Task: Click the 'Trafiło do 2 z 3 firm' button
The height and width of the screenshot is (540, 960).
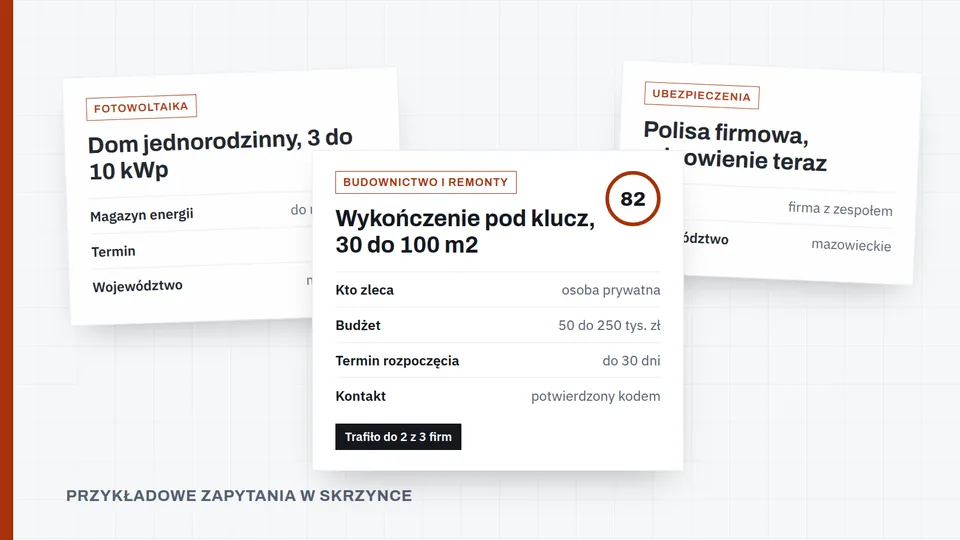Action: [398, 437]
